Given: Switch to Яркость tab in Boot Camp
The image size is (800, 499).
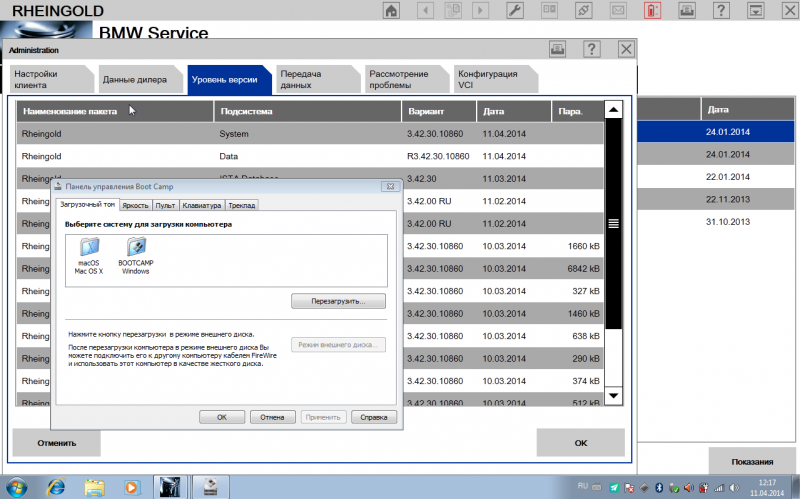Looking at the screenshot, I should [135, 205].
